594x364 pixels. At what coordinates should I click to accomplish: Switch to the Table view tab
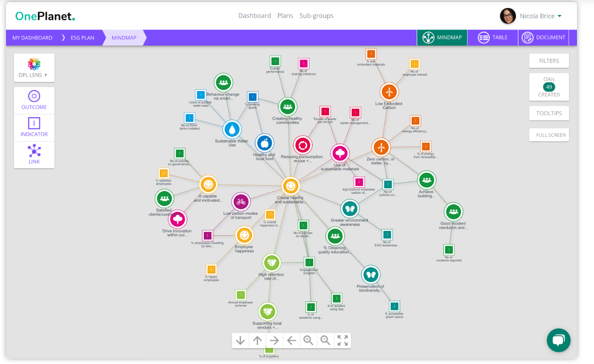click(492, 38)
